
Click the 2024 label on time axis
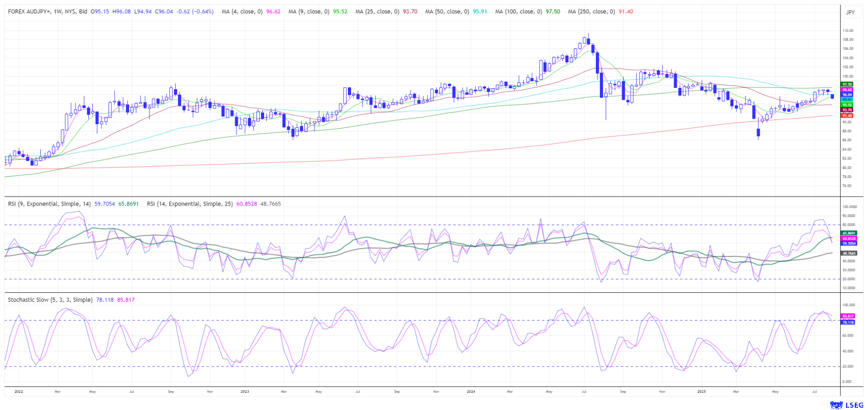click(471, 391)
